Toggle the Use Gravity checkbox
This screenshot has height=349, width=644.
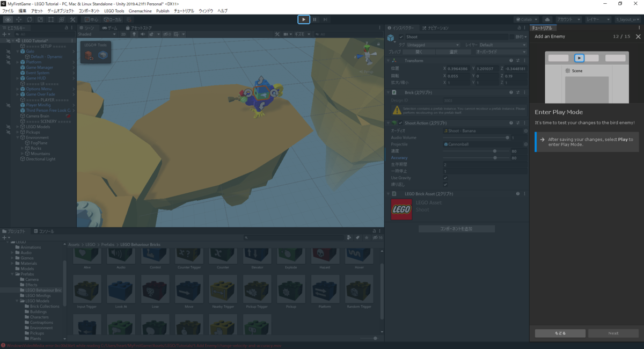[445, 178]
